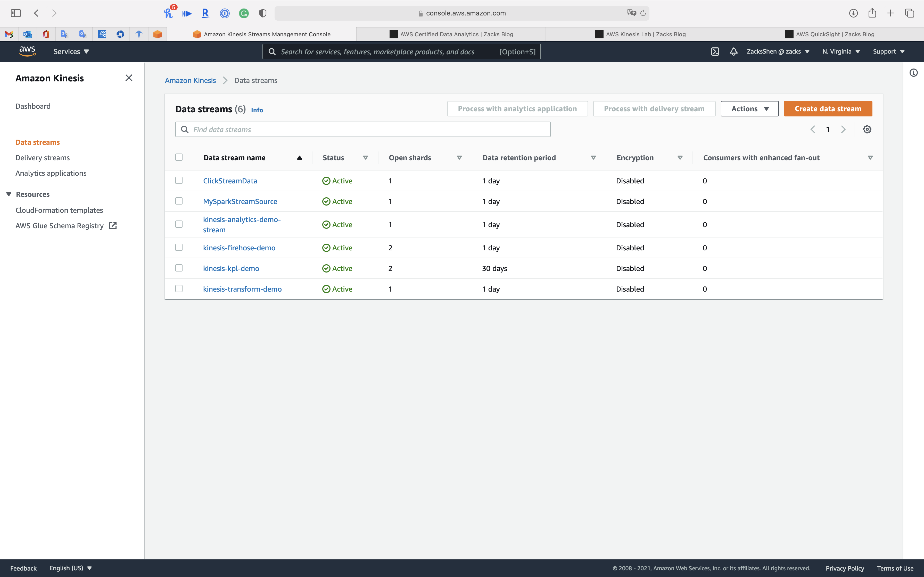Check the ClickStreamData row checkbox
Image resolution: width=924 pixels, height=577 pixels.
[x=179, y=181]
